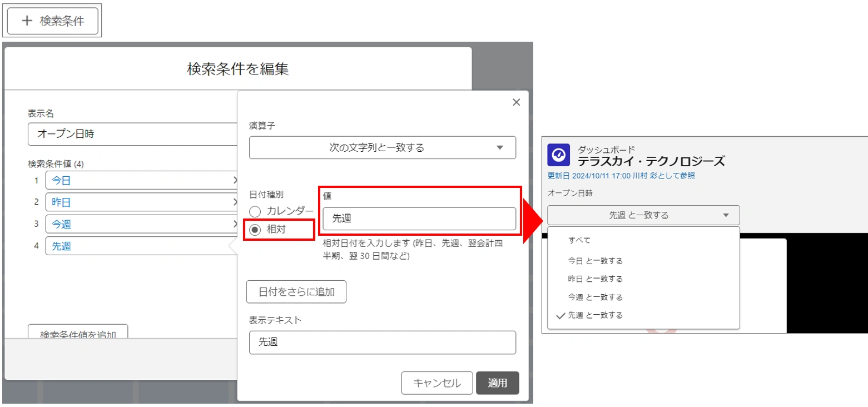Remove the 今日 filter value
Viewport: 868px width, 407px height.
(x=235, y=180)
